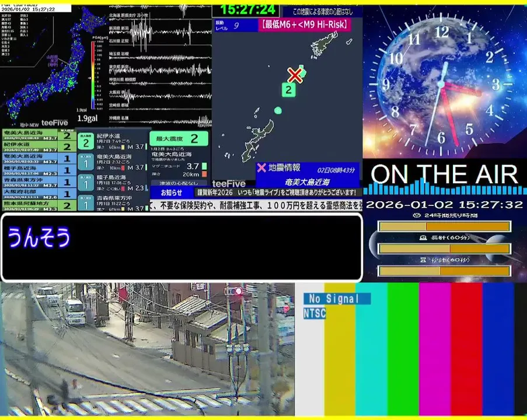527x420 pixels.
Task: Click the 津波の心配なし banner
Action: [x=178, y=183]
